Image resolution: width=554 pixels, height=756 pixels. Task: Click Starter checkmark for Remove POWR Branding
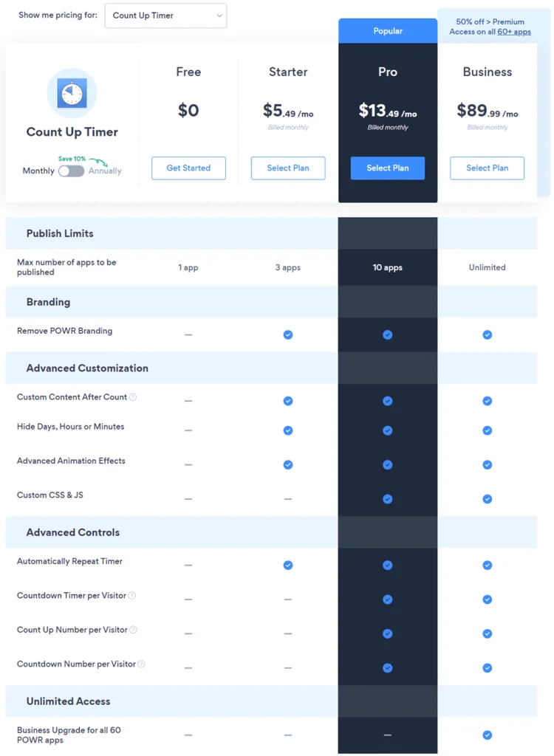tap(288, 334)
